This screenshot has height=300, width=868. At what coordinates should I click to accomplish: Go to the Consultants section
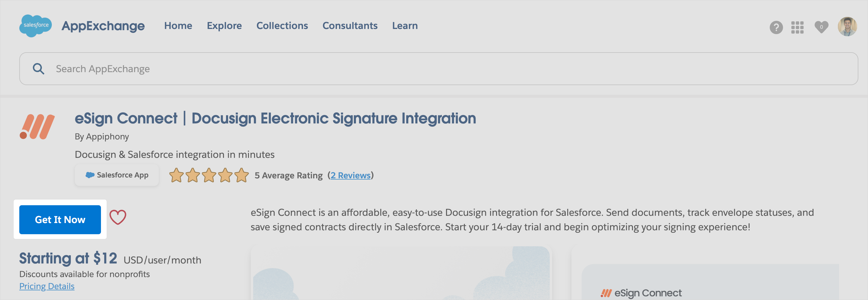coord(350,26)
